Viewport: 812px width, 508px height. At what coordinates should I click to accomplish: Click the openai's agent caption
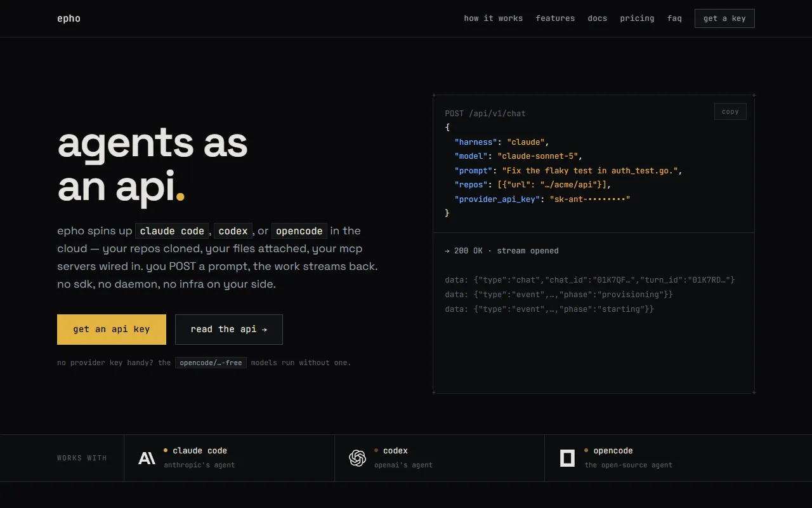coord(403,465)
